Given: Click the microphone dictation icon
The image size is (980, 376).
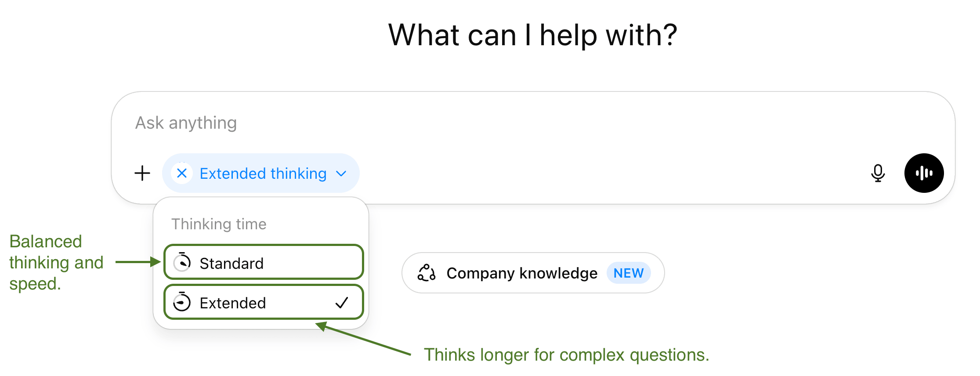Looking at the screenshot, I should coord(878,173).
